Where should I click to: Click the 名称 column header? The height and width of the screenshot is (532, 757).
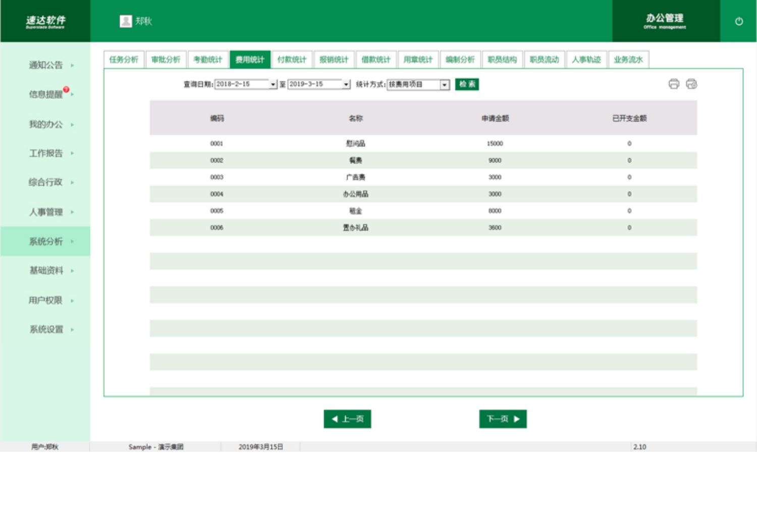click(x=356, y=118)
